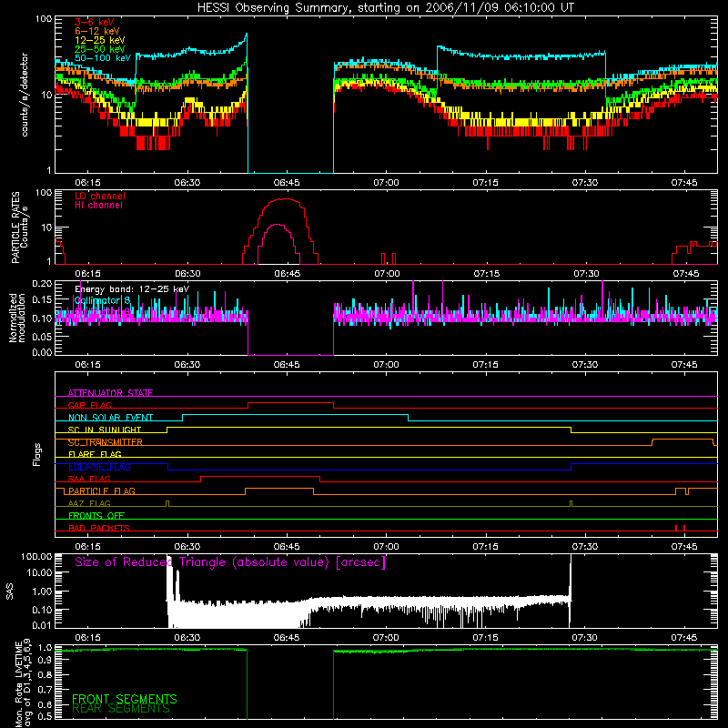Viewport: 728px width, 728px height.
Task: Select the 0.7 livetime axis value
Action: tap(45, 690)
